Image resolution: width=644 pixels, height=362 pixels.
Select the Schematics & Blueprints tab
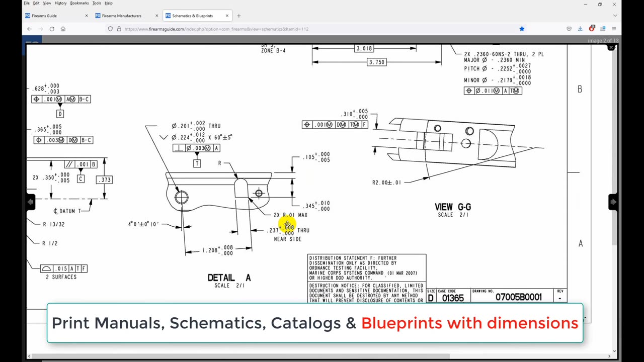point(197,16)
